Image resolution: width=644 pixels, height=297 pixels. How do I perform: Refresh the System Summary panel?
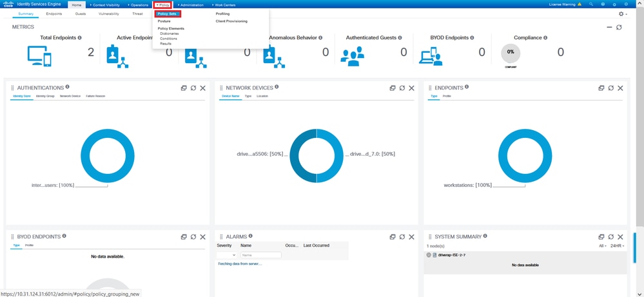click(x=610, y=236)
